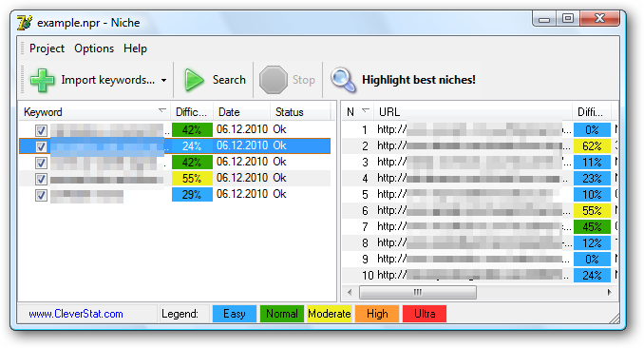Viewport: 644px width, 348px height.
Task: Visit the www.CleverStat.com link
Action: click(x=76, y=314)
